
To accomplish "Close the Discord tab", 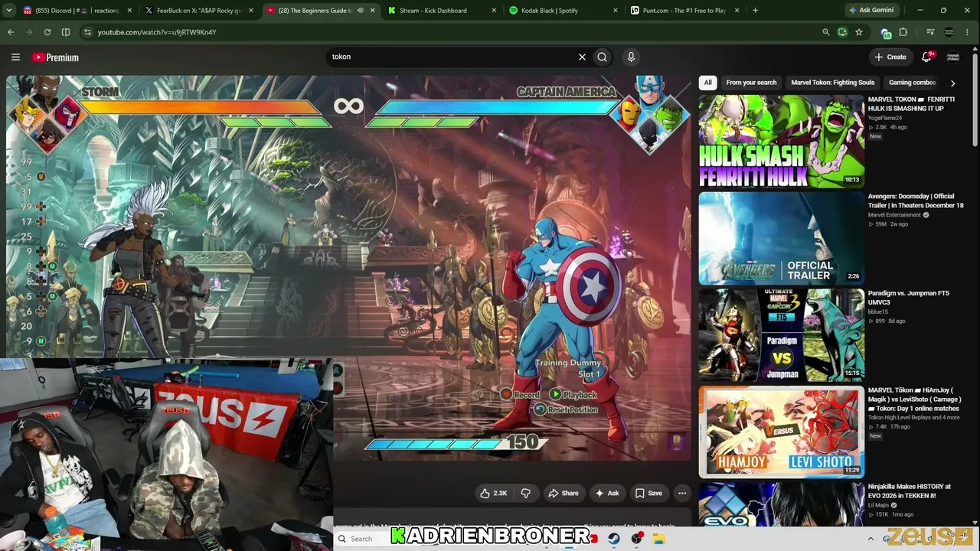I will pos(129,11).
